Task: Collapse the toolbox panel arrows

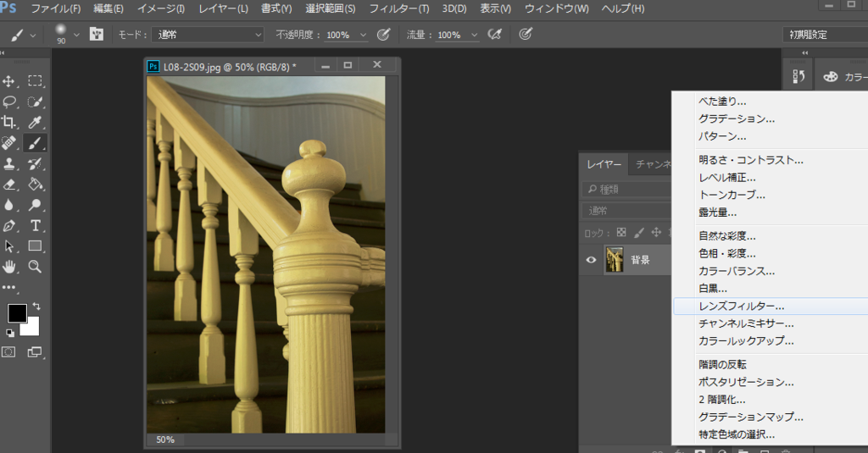Action: (3, 52)
